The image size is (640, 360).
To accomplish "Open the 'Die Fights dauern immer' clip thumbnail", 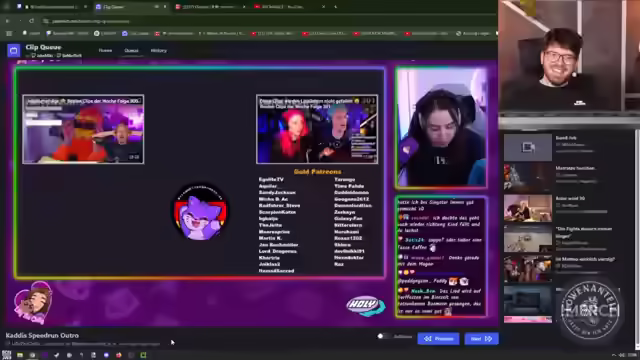I will click(528, 238).
